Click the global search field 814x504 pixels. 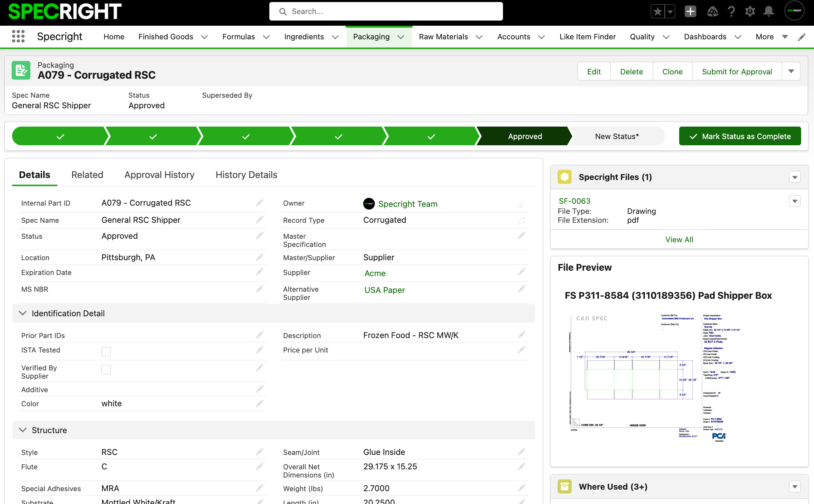coord(386,11)
